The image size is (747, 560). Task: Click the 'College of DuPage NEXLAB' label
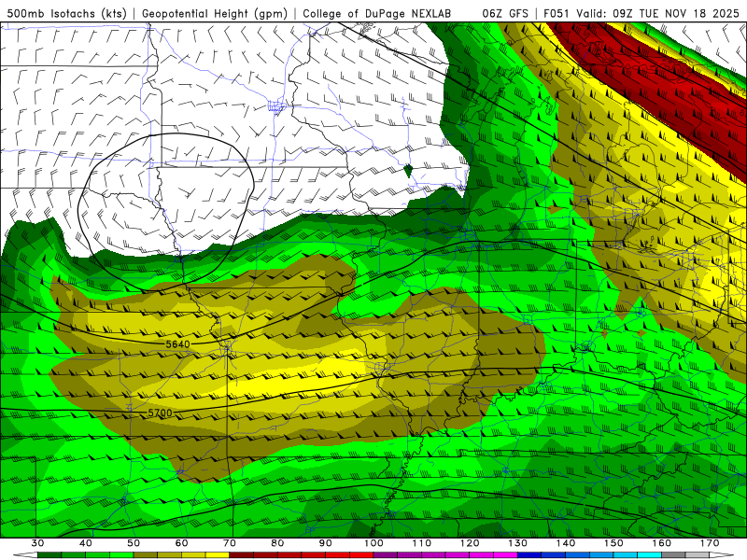click(377, 14)
